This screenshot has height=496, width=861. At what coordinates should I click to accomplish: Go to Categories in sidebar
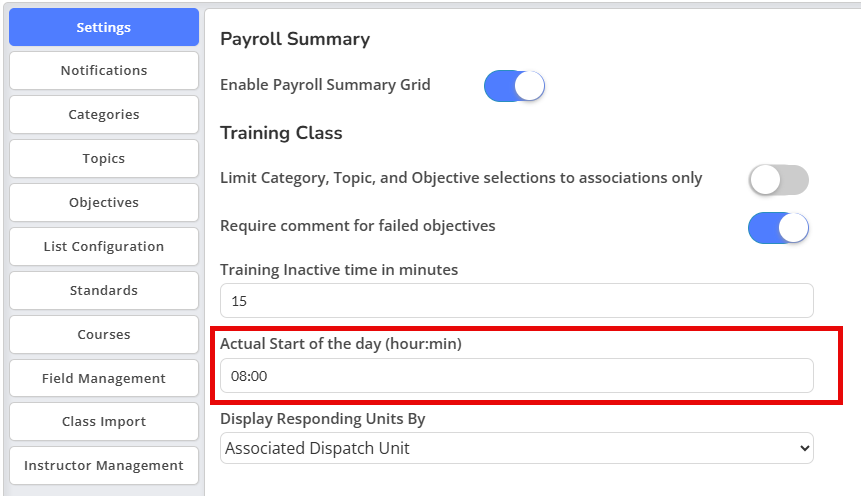point(104,114)
